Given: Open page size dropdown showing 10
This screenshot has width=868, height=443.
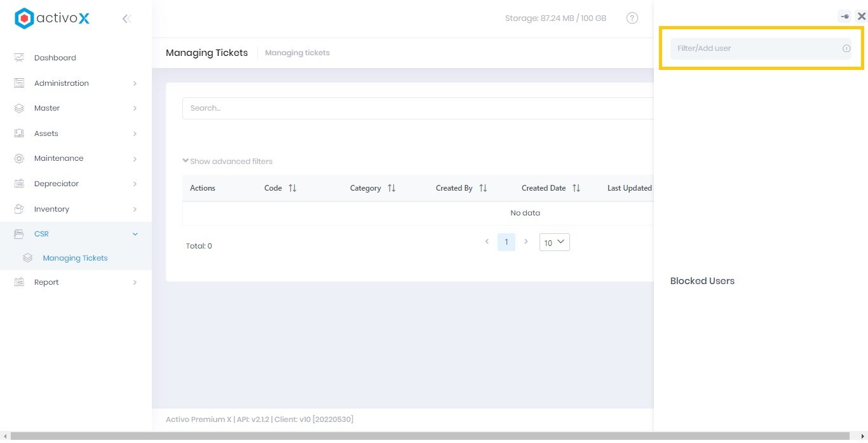Looking at the screenshot, I should point(554,242).
